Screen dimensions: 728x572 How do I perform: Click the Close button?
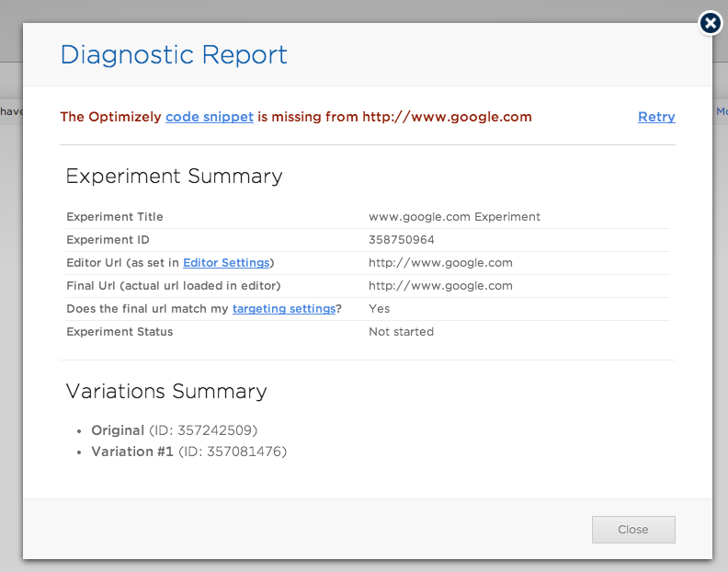pos(633,530)
